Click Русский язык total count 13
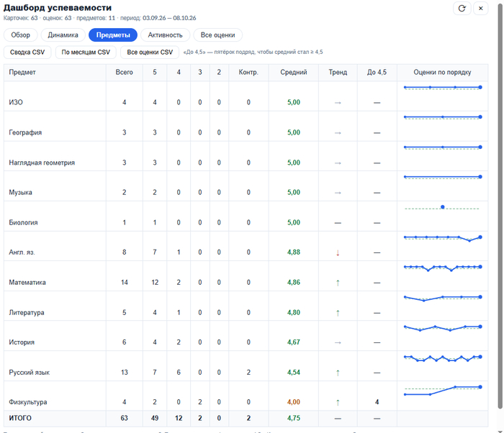 pyautogui.click(x=124, y=373)
